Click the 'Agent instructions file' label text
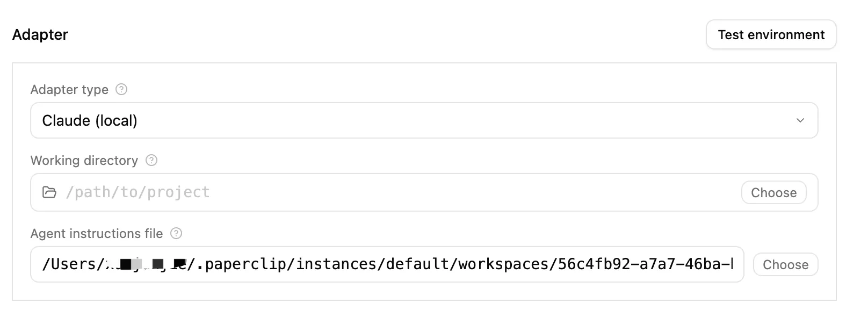This screenshot has height=317, width=868. (x=97, y=234)
